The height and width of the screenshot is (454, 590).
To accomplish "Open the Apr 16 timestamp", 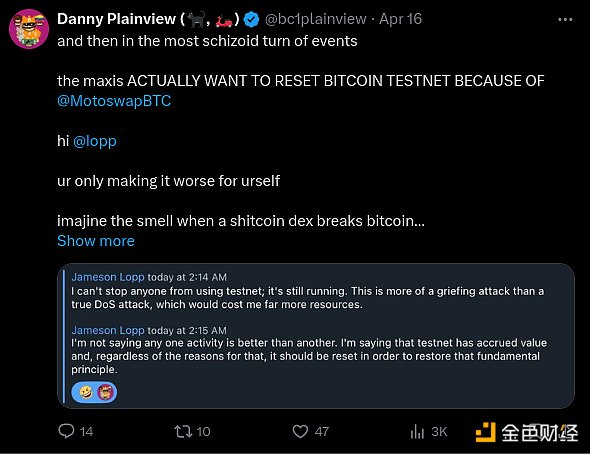I will pos(400,19).
